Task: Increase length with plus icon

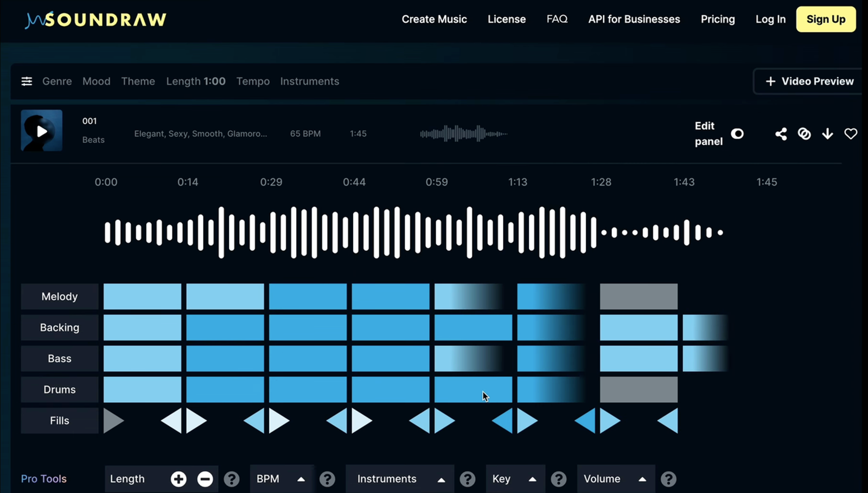Action: (x=178, y=479)
